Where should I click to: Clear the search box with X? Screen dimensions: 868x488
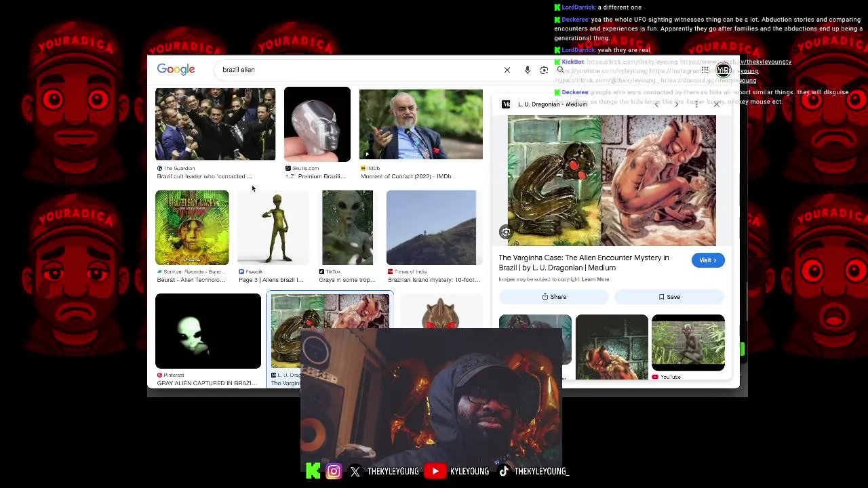pyautogui.click(x=507, y=70)
